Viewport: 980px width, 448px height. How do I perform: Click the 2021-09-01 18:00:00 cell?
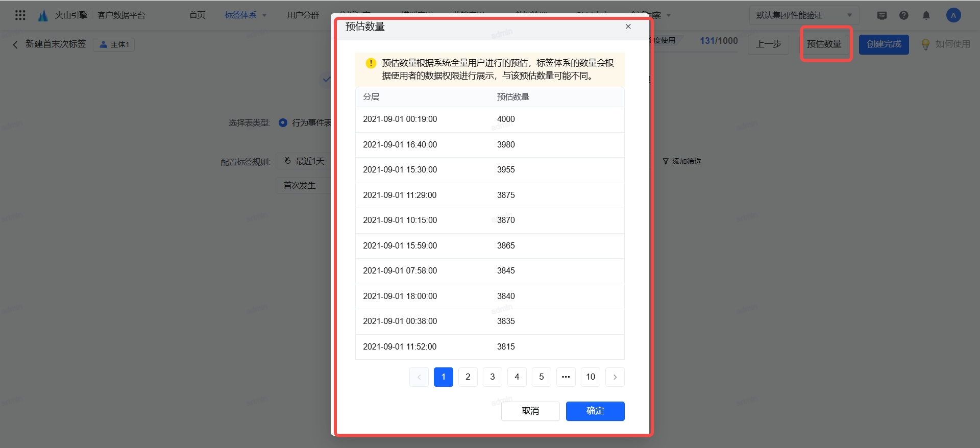point(400,296)
